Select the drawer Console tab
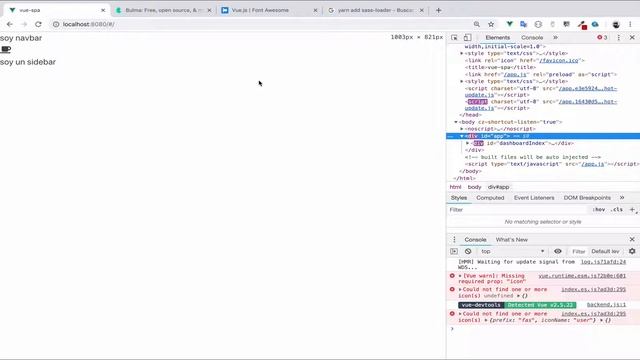 [475, 240]
